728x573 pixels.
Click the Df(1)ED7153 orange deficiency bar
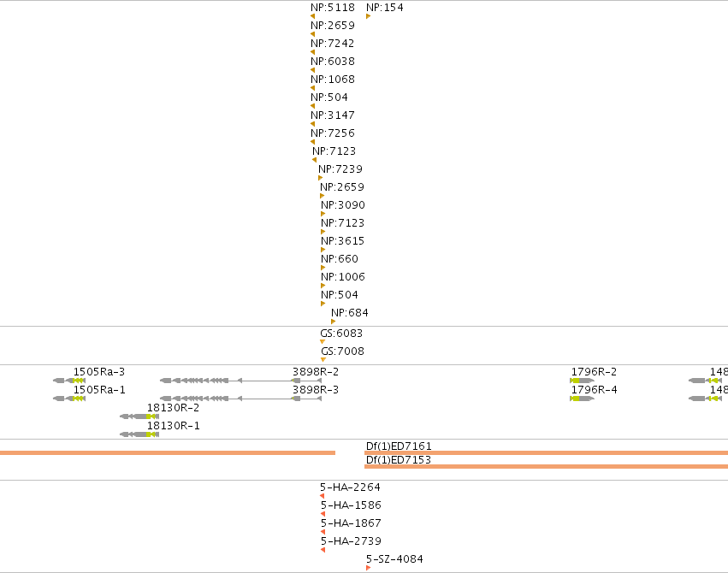[x=546, y=466]
